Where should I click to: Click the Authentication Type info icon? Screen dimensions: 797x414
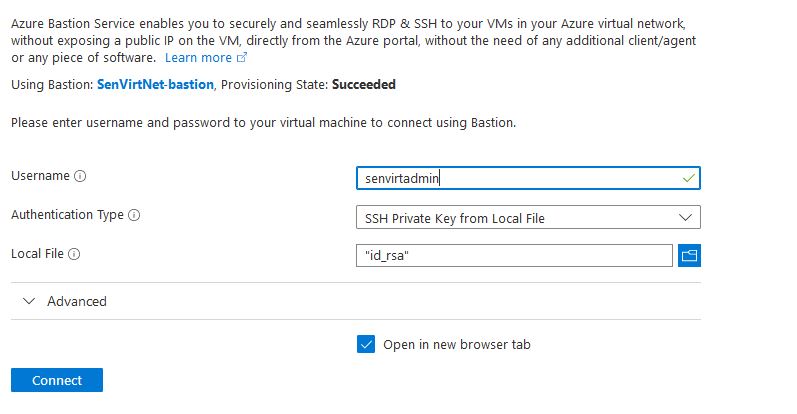[x=134, y=215]
